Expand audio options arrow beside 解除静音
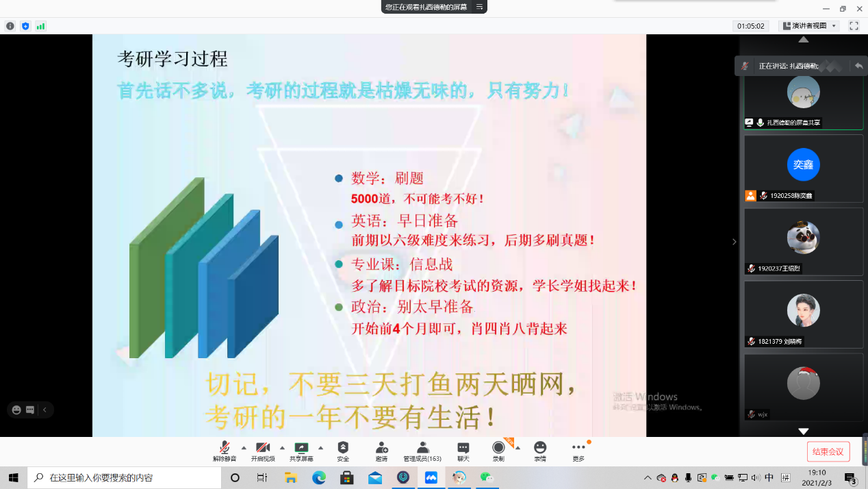Image resolution: width=868 pixels, height=489 pixels. [244, 448]
